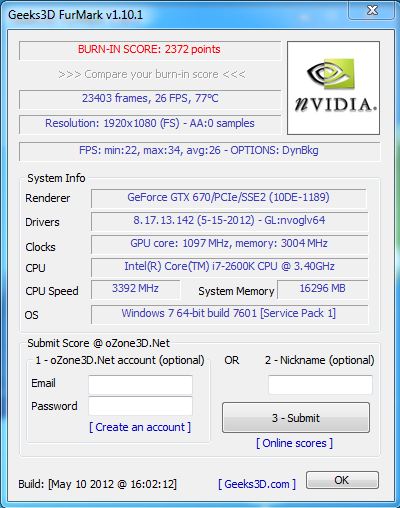The height and width of the screenshot is (508, 400).
Task: Click the 3392 MHz CPU speed value
Action: [135, 288]
